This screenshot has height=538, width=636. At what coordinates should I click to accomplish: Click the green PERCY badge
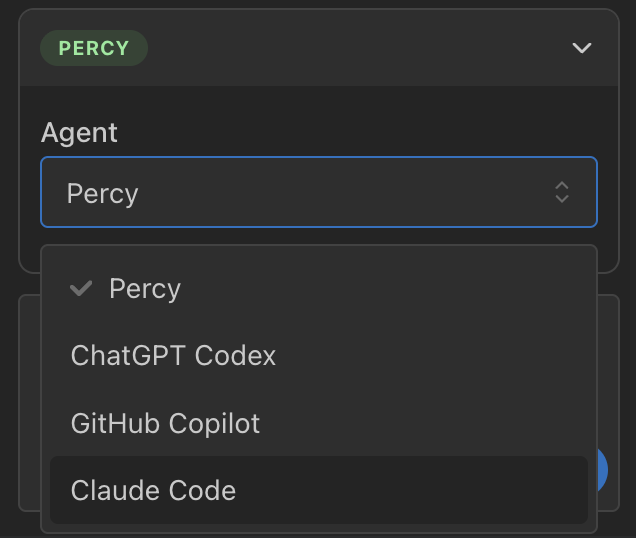point(94,48)
